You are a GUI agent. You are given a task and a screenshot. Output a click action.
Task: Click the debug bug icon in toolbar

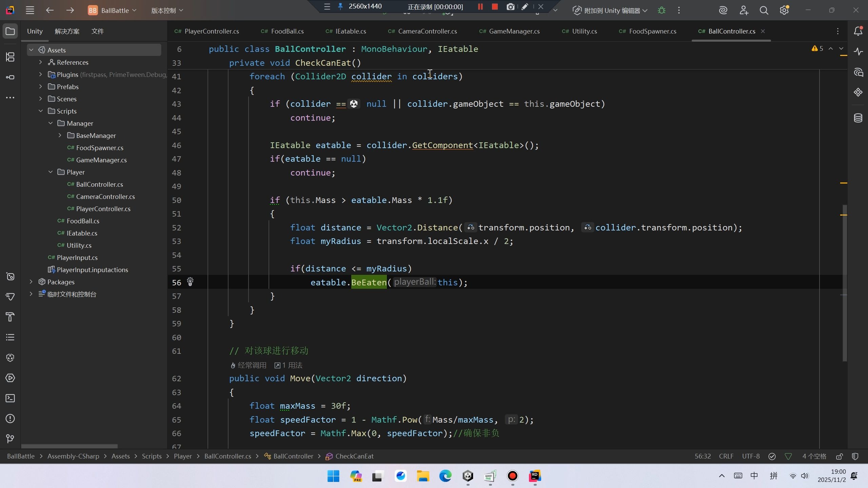(x=661, y=11)
